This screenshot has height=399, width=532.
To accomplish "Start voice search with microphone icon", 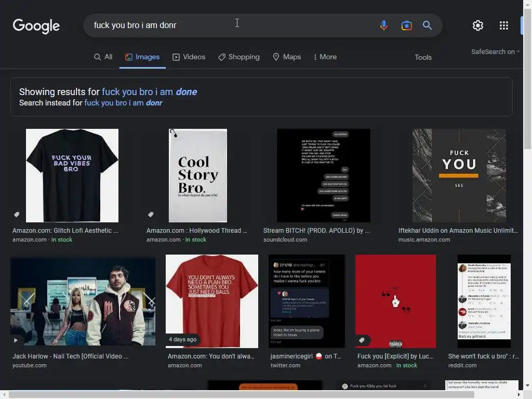I will pos(384,25).
